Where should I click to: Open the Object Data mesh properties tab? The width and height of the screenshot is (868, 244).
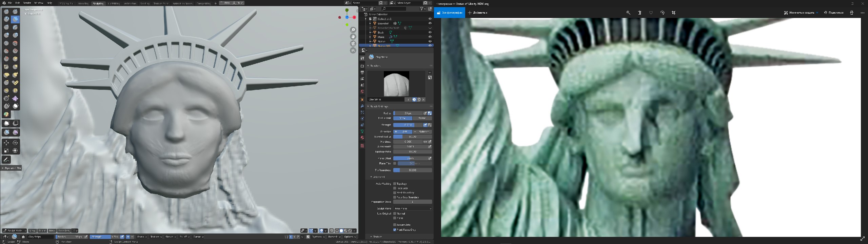pyautogui.click(x=362, y=131)
